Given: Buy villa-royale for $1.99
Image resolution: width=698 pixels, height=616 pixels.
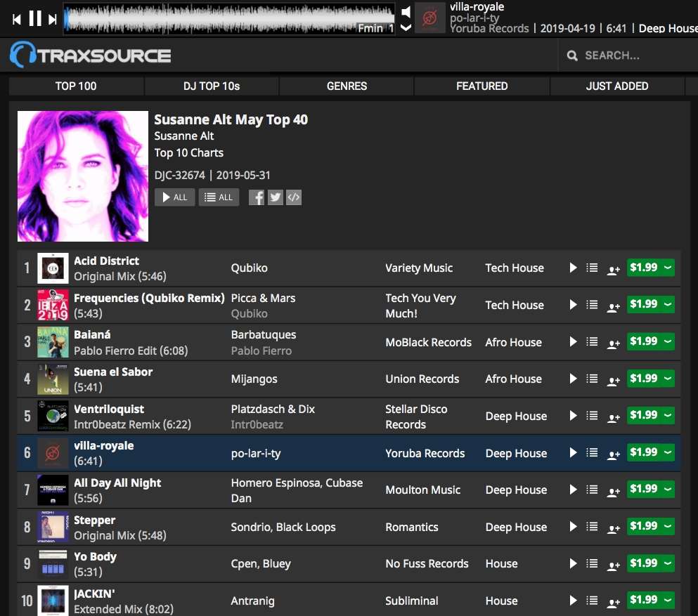Looking at the screenshot, I should point(644,452).
